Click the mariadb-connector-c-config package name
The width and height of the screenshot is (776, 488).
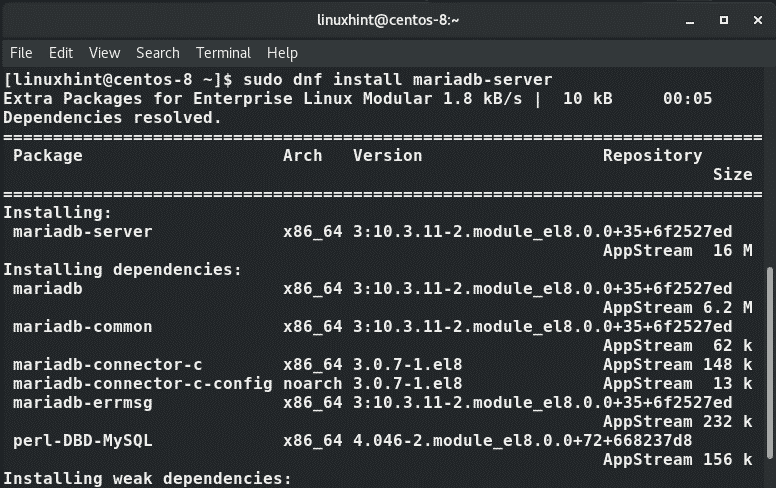pyautogui.click(x=142, y=383)
